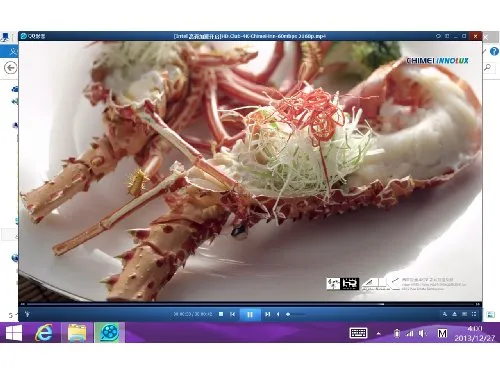Stop video playback with square button
The width and height of the screenshot is (500, 375).
(221, 314)
